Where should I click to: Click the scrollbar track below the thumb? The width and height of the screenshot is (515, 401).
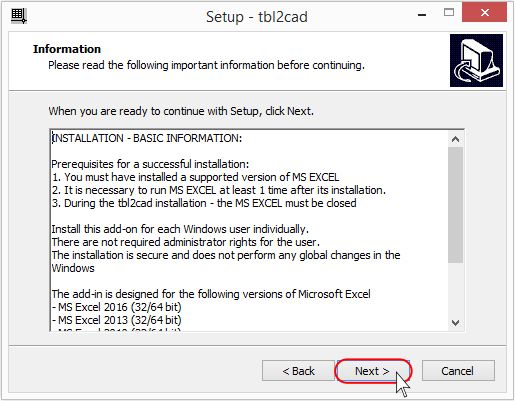click(455, 289)
